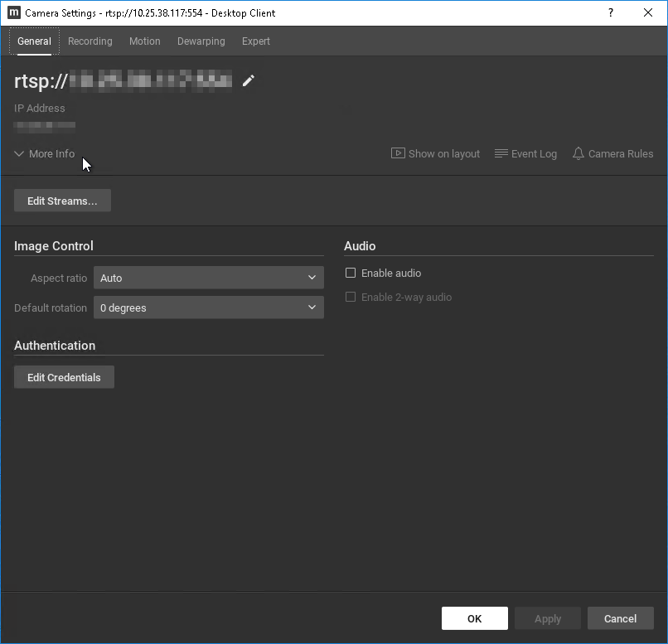Close the Camera Settings window
Screen dimensions: 668x644
pos(648,13)
